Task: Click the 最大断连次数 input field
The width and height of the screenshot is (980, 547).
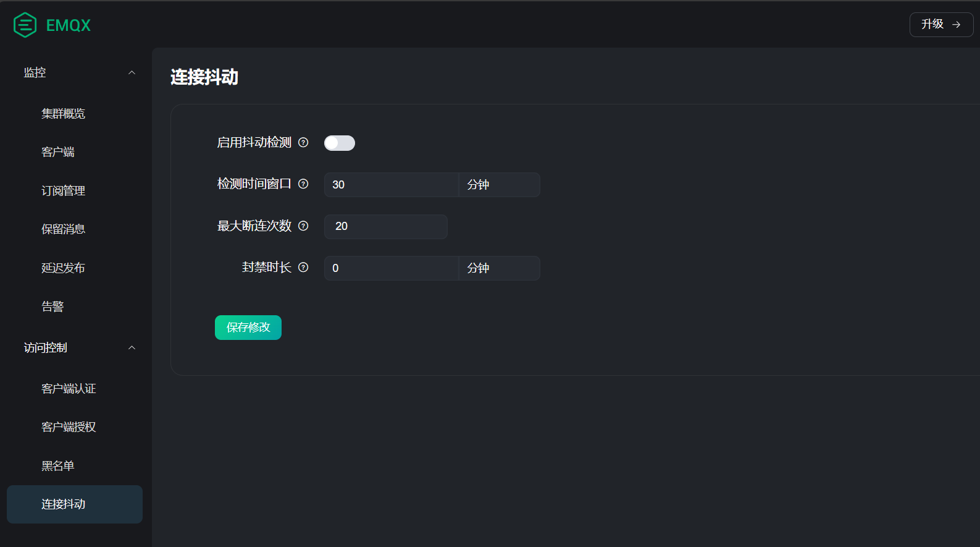Action: (386, 227)
